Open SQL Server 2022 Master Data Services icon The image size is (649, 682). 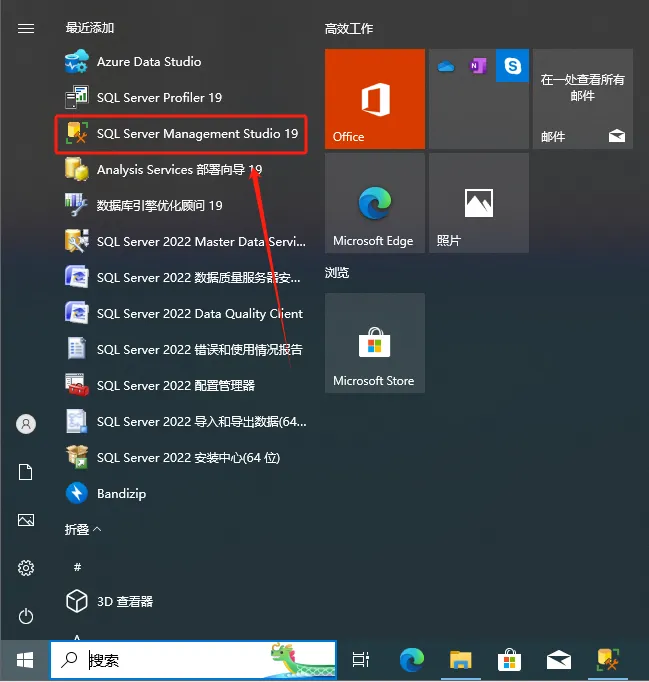(x=77, y=241)
